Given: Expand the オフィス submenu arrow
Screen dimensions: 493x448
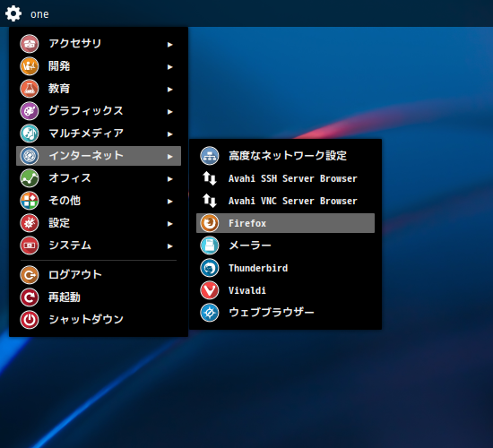Looking at the screenshot, I should pos(170,179).
